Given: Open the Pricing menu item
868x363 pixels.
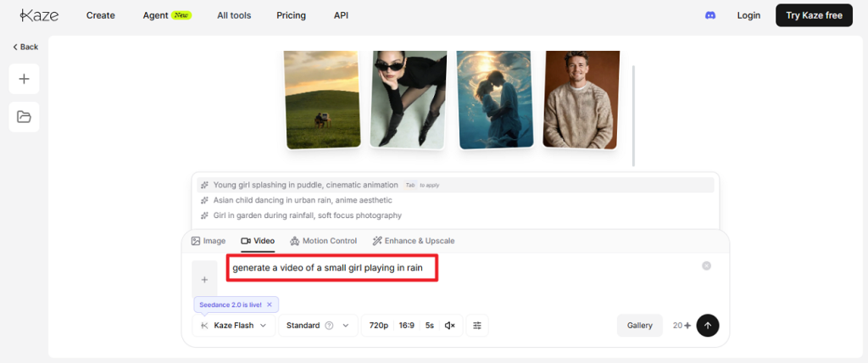Looking at the screenshot, I should click(292, 15).
